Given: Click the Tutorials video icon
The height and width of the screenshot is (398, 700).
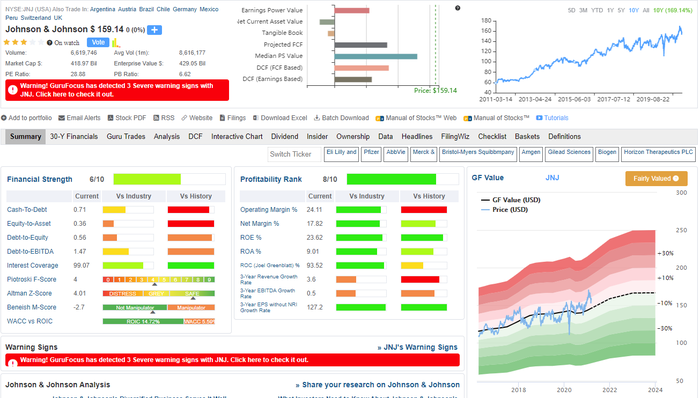Looking at the screenshot, I should point(539,118).
